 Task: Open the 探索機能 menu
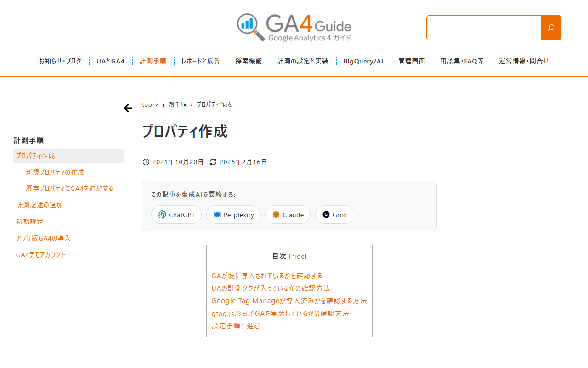[249, 61]
